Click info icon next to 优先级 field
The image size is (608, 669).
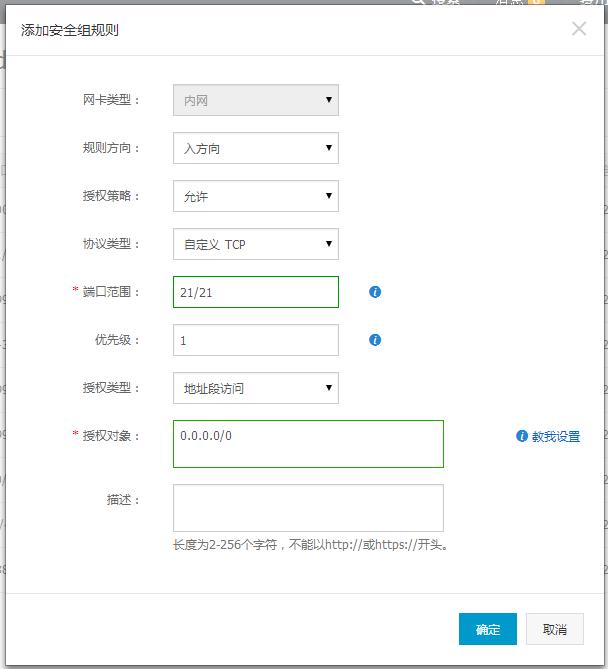pyautogui.click(x=375, y=340)
